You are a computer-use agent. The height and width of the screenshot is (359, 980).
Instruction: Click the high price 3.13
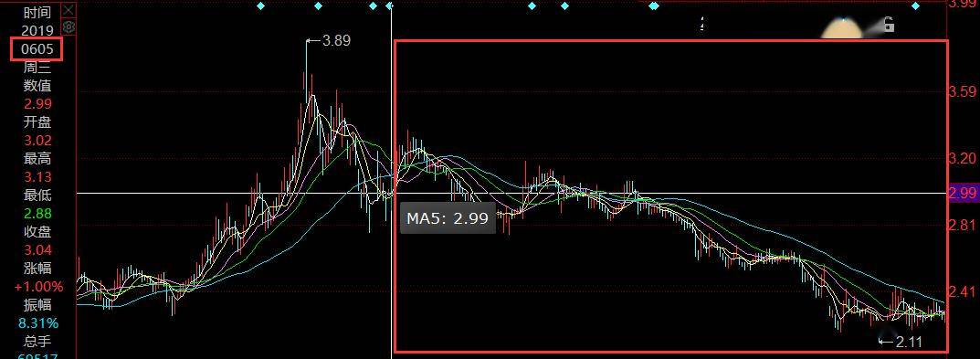37,177
